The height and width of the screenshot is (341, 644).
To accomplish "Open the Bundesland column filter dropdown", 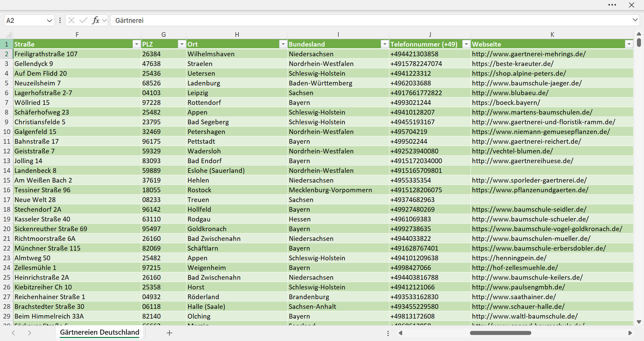I will pos(385,44).
